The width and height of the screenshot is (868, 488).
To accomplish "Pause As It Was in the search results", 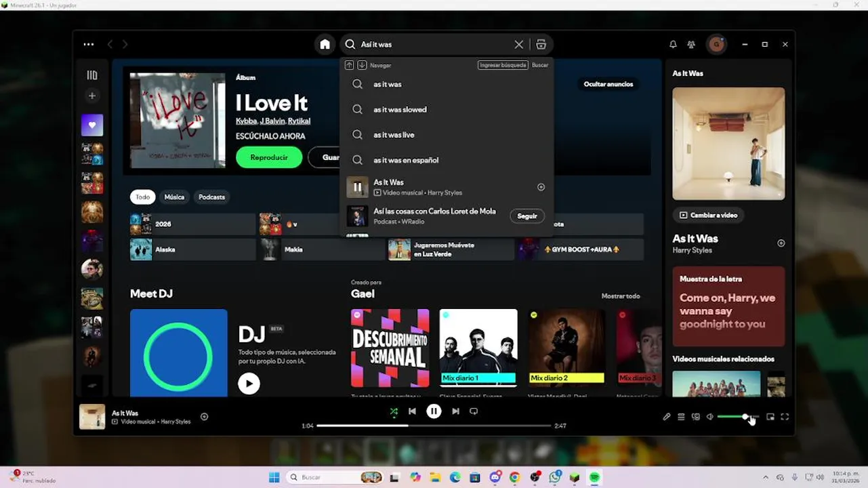I will [357, 187].
